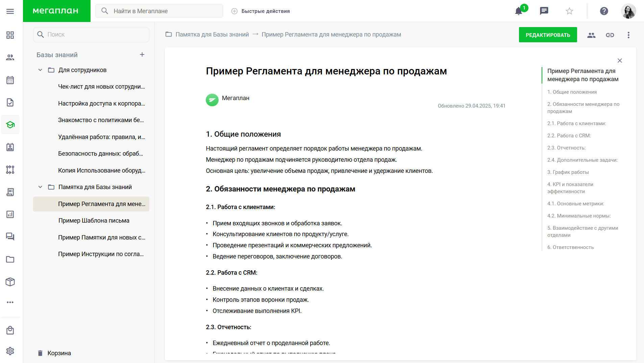Open the three-dot article actions menu

[x=628, y=35]
